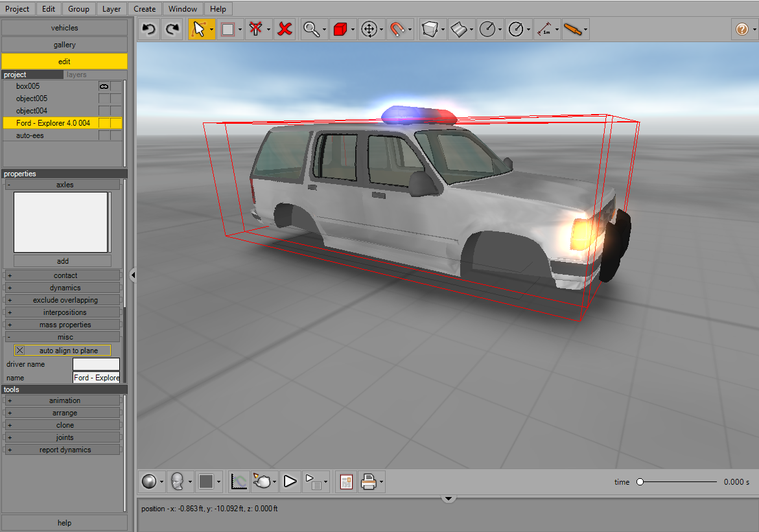The width and height of the screenshot is (759, 532).
Task: Click the bottom help button
Action: point(64,523)
